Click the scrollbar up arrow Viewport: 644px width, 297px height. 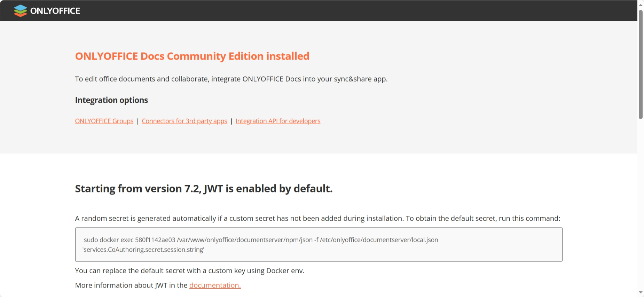tap(641, 5)
